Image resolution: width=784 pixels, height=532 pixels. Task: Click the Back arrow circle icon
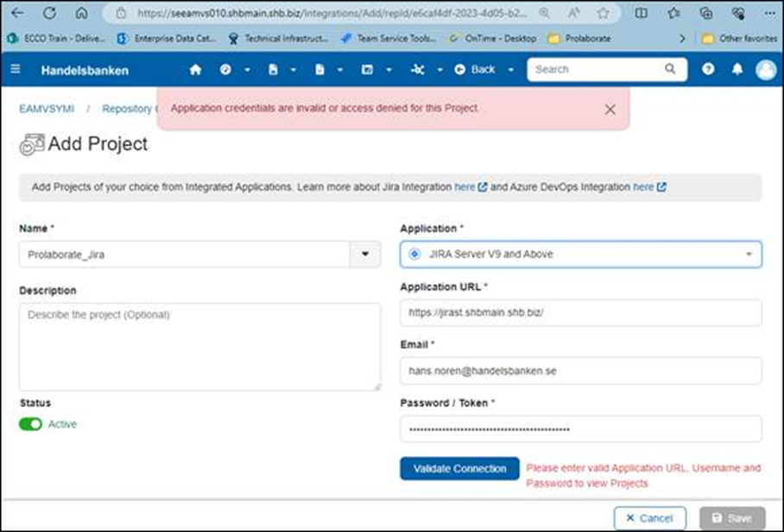(460, 69)
